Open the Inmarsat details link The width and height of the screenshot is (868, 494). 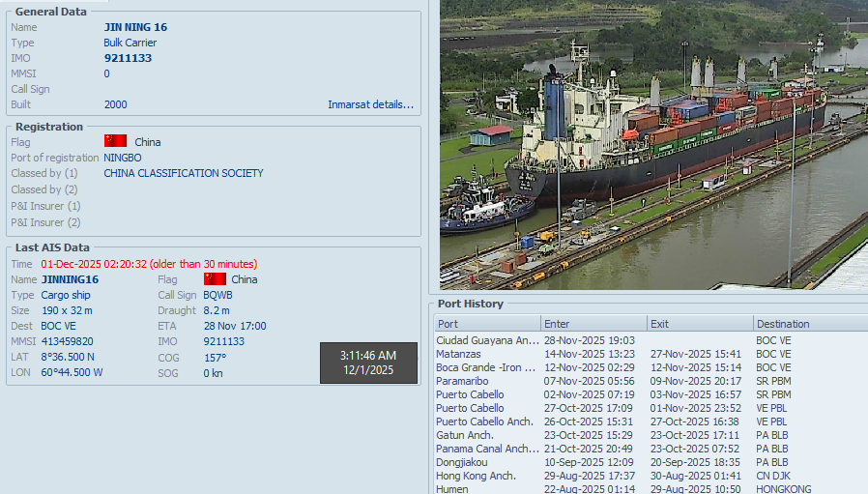pos(370,104)
